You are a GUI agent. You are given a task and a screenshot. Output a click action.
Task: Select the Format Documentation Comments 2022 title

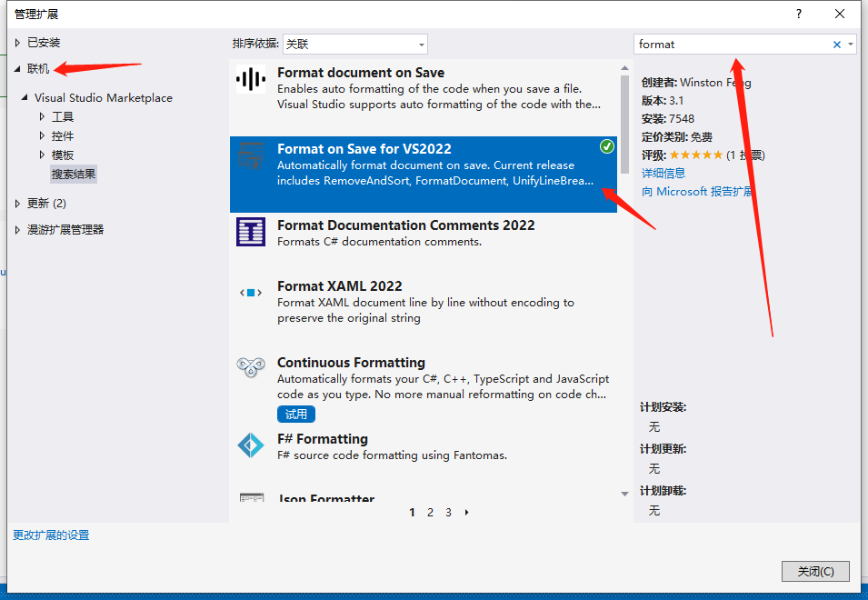(x=405, y=225)
